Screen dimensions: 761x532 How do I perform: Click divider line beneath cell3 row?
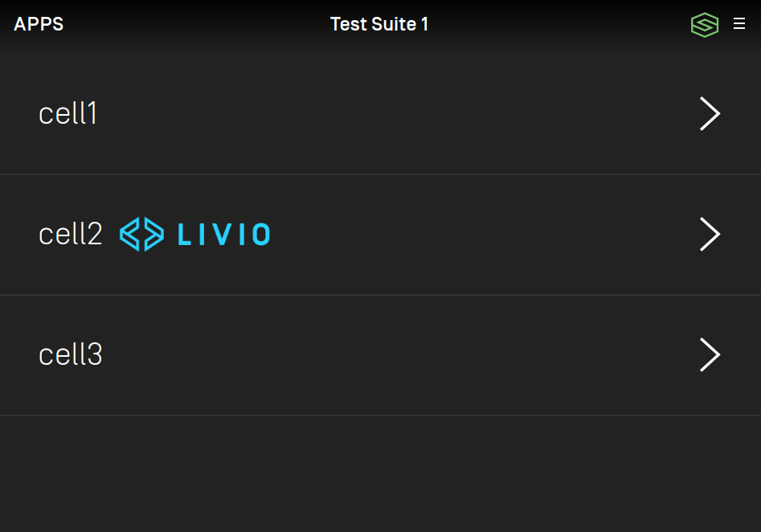(381, 415)
